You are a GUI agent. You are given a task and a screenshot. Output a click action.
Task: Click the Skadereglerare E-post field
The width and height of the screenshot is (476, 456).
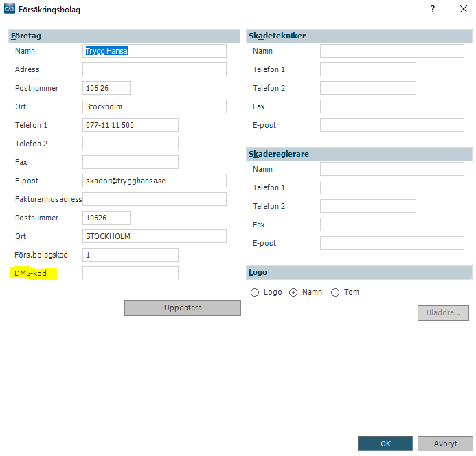click(392, 243)
